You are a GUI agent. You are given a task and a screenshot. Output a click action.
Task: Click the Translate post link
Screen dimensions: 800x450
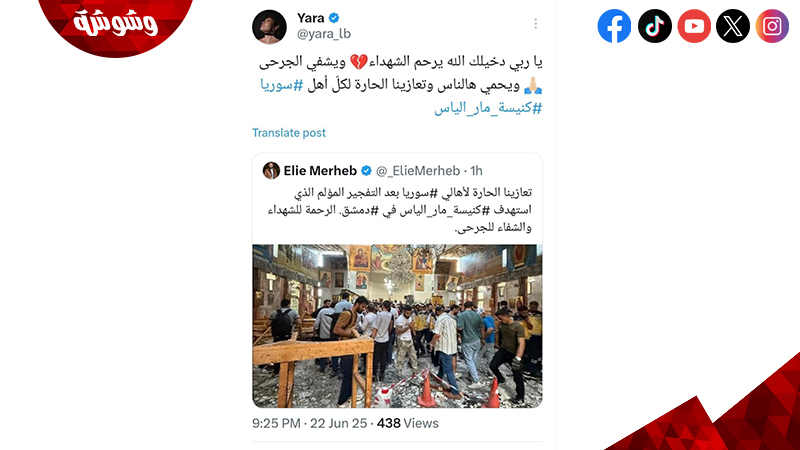(x=289, y=133)
